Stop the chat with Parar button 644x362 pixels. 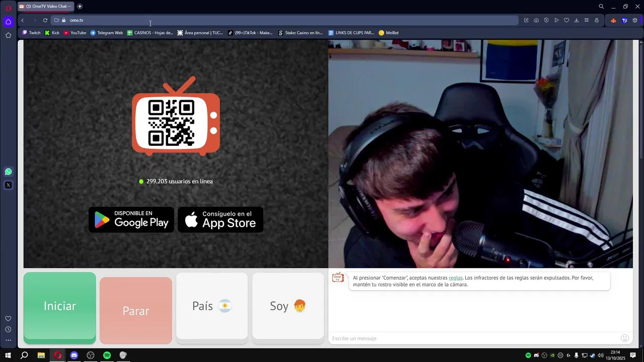point(136,311)
